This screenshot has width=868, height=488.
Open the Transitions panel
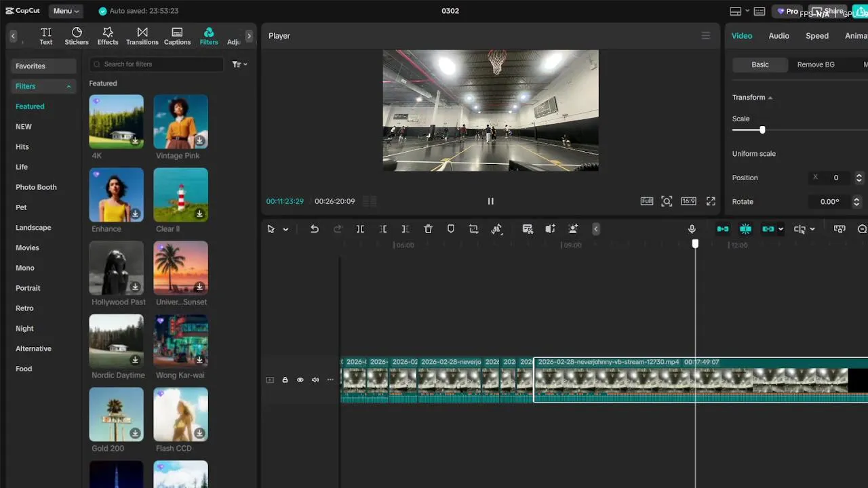coord(142,37)
